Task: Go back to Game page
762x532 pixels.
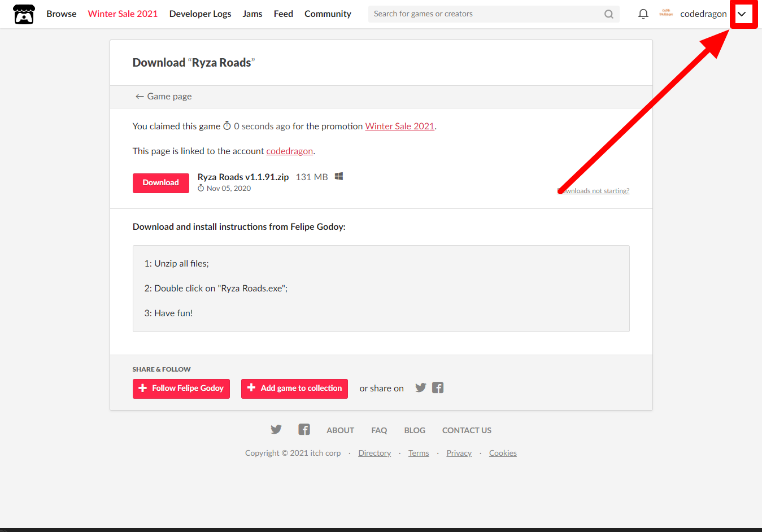Action: [163, 97]
